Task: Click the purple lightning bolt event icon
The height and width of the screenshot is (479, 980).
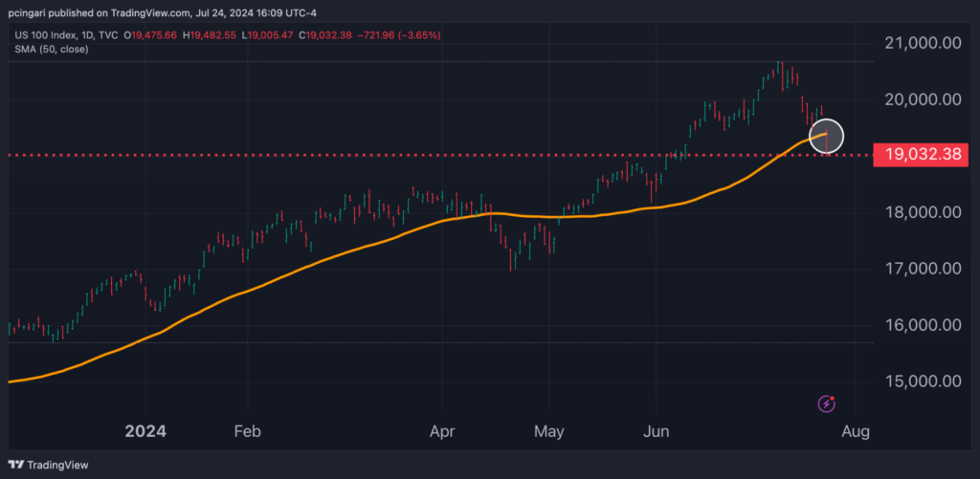Action: tap(827, 403)
